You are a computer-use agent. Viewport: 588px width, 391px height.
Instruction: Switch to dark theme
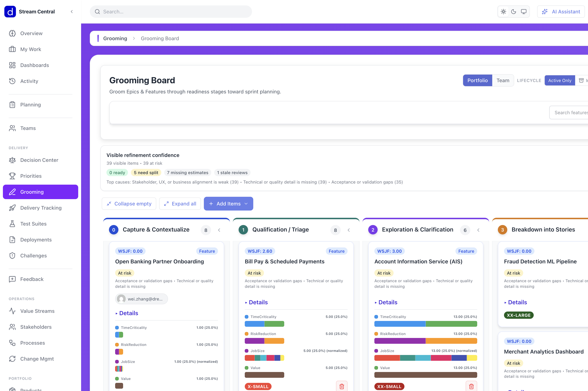514,12
